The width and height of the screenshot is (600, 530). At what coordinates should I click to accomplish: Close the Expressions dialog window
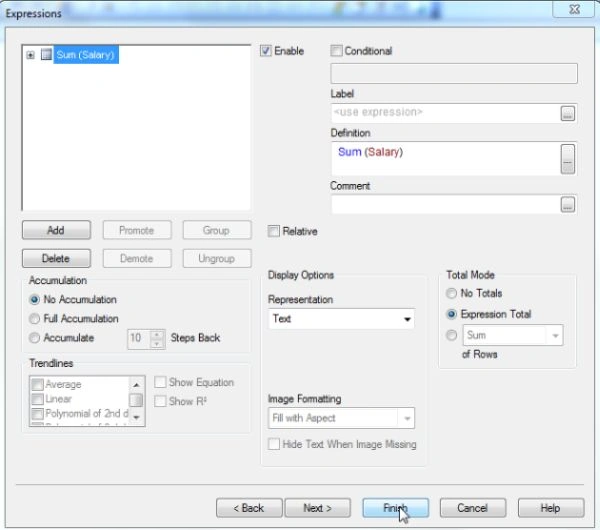575,9
